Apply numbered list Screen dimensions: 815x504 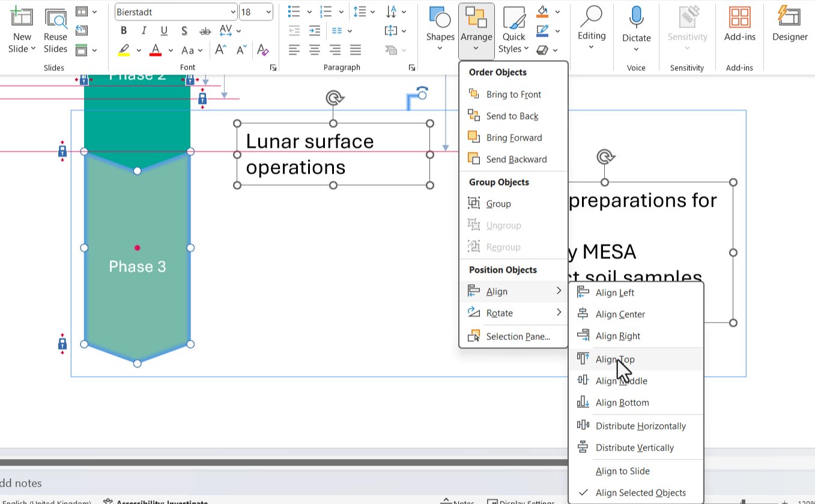[x=326, y=11]
